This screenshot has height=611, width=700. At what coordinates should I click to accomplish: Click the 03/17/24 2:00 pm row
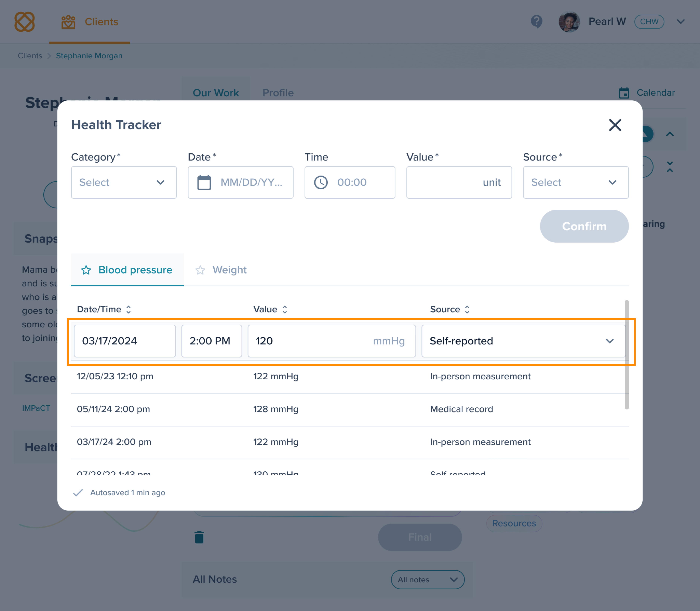350,442
